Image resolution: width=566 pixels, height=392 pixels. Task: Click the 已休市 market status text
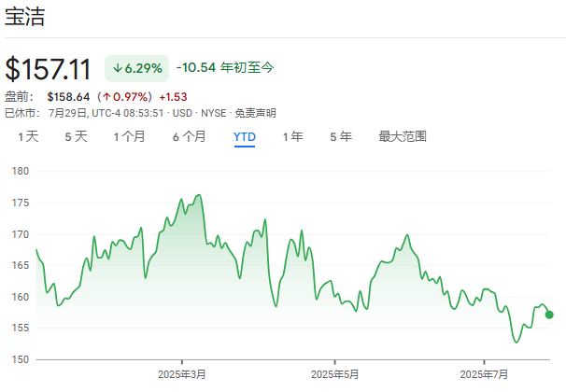click(22, 113)
